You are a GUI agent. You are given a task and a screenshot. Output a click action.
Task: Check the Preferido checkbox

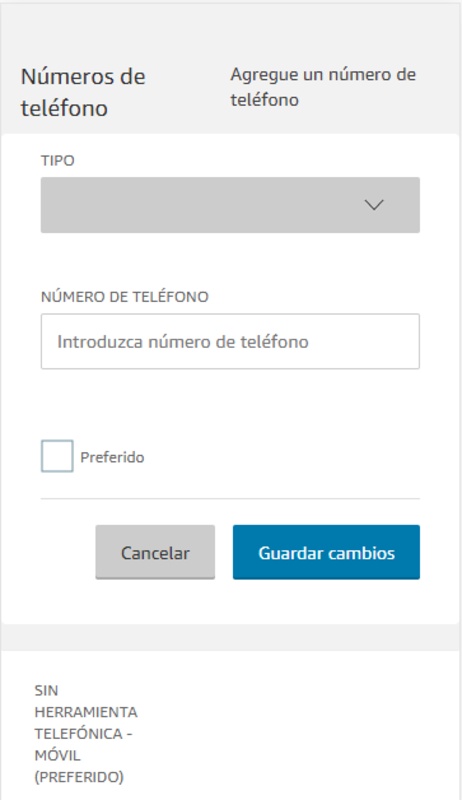pos(57,456)
